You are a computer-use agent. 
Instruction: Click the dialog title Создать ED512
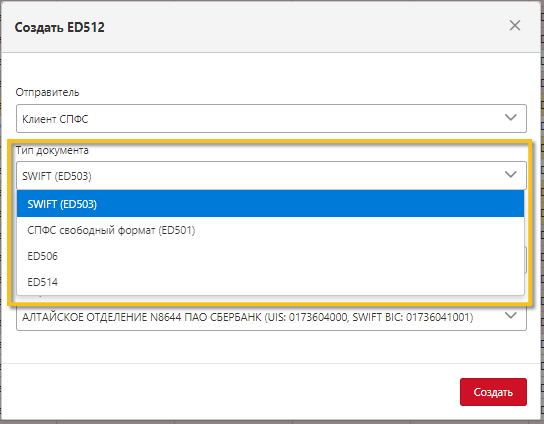tap(59, 27)
